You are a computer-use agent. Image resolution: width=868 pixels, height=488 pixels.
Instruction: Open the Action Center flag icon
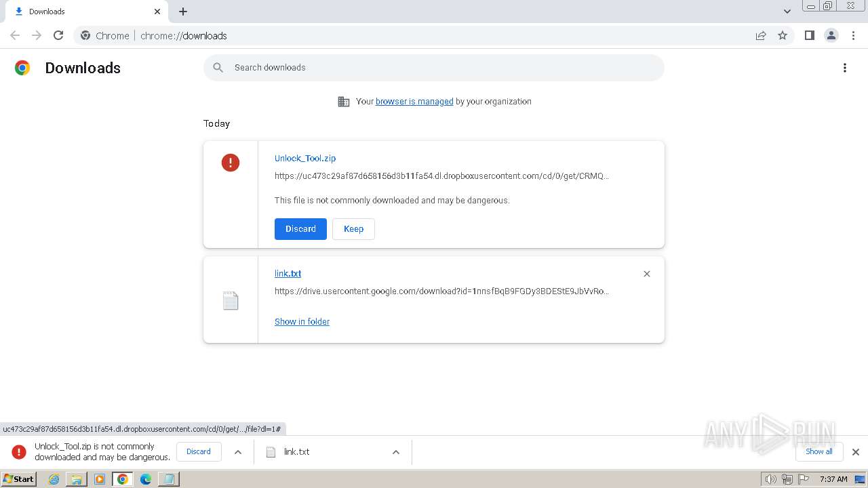(804, 479)
